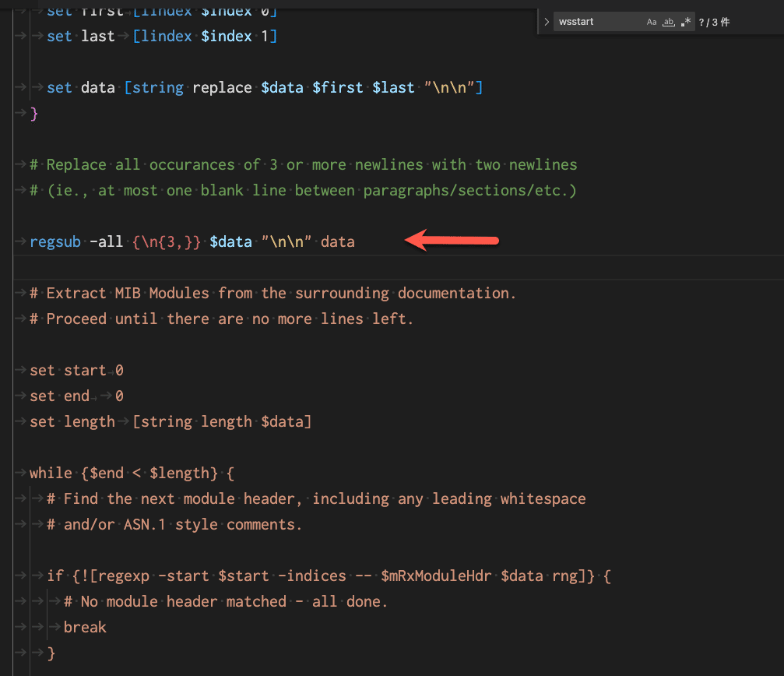Viewport: 784px width, 676px height.
Task: Click the break statement inside the if block
Action: point(85,627)
